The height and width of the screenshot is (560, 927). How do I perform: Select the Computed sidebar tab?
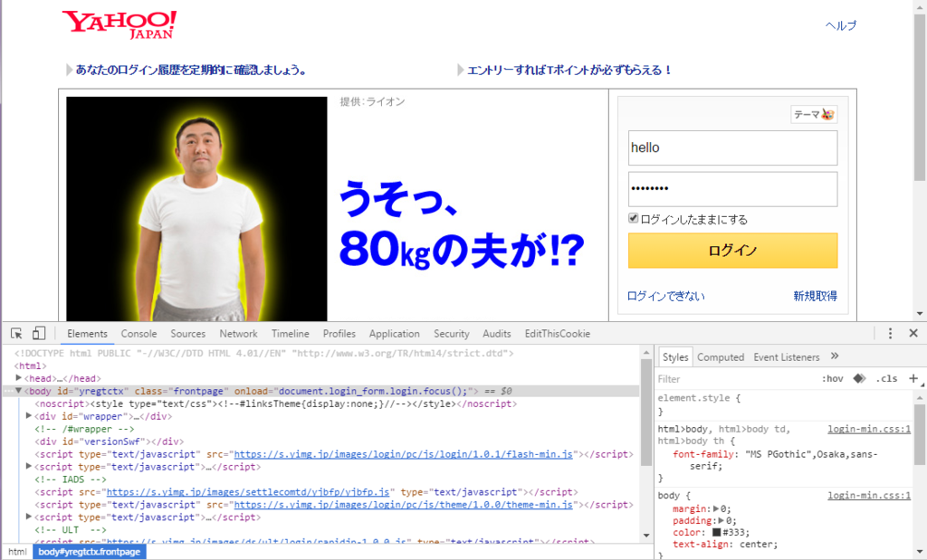pos(720,356)
